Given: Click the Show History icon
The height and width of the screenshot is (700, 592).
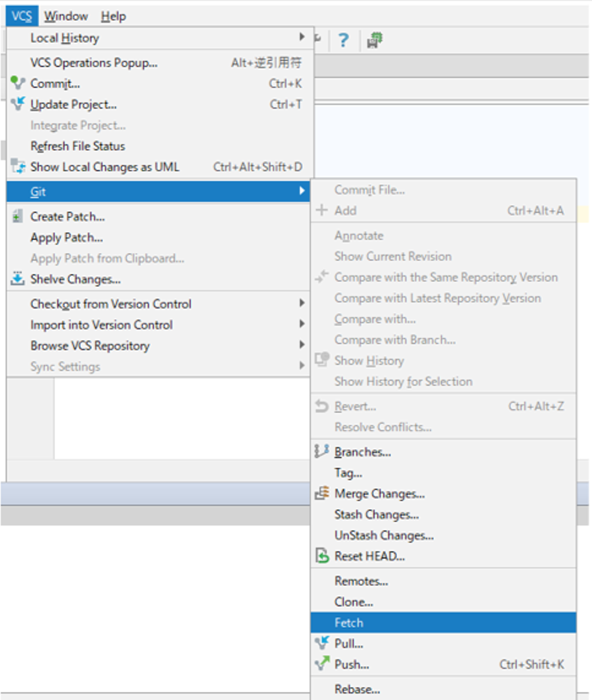Looking at the screenshot, I should click(x=322, y=359).
